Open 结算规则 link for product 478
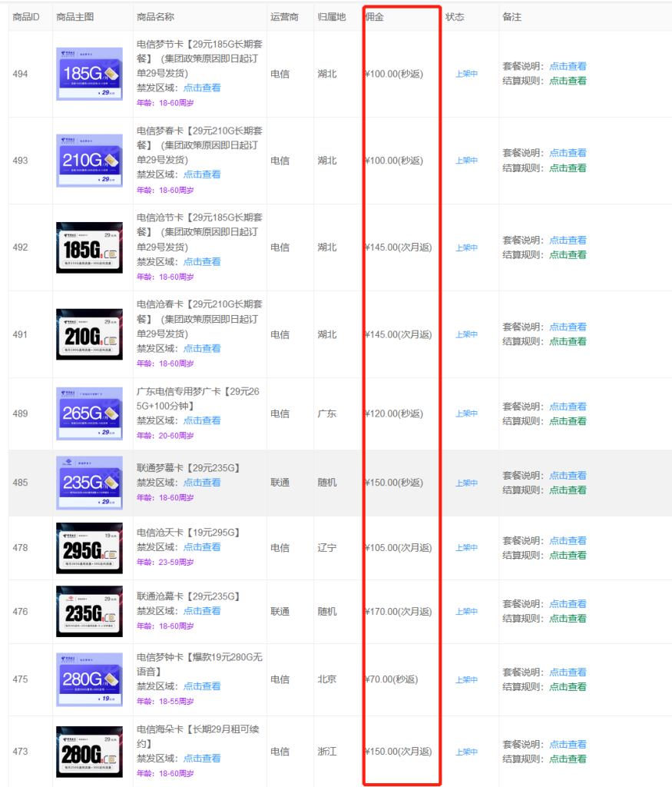 point(568,556)
